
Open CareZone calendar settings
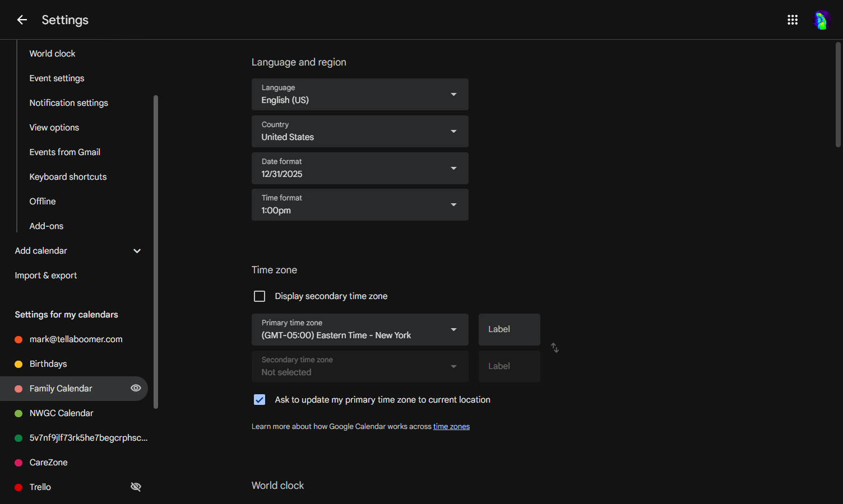point(49,463)
